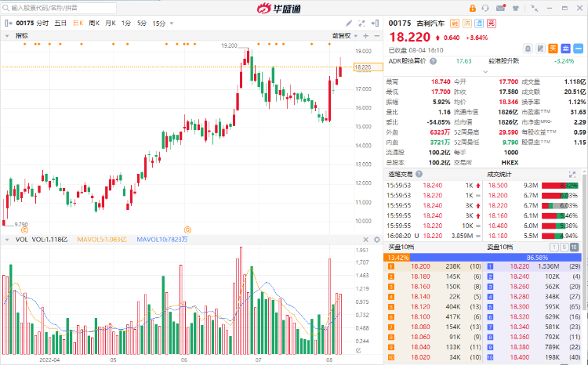
Task: Select the 周K chart tab
Action: coord(94,23)
